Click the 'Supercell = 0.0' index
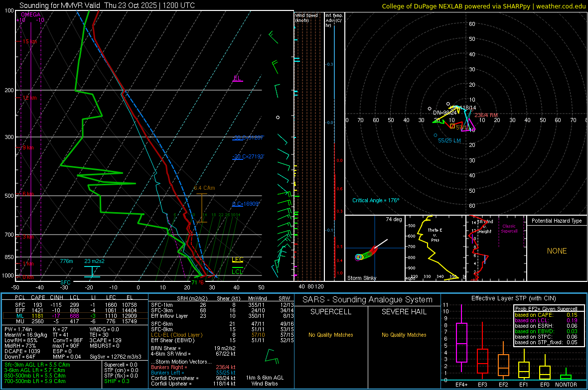This screenshot has height=390, width=588. pyautogui.click(x=121, y=365)
